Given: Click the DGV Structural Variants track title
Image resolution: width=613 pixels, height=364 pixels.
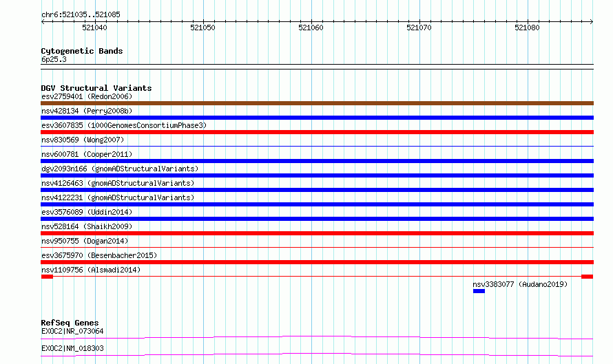Looking at the screenshot, I should (x=96, y=88).
